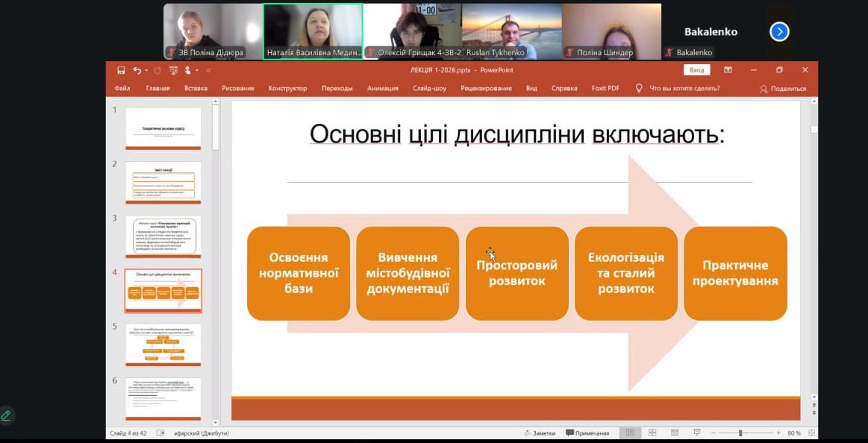Screen dimensions: 868x443
Task: Switch to Slide Sorter view icon
Action: (x=652, y=433)
